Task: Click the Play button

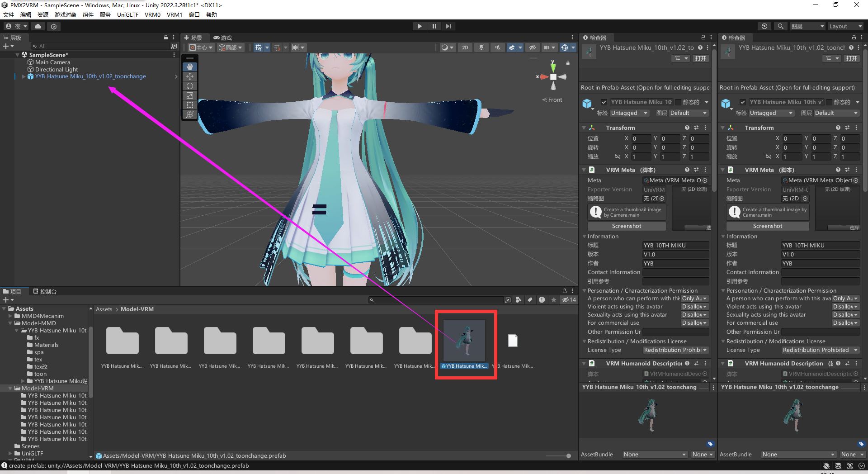Action: (420, 26)
